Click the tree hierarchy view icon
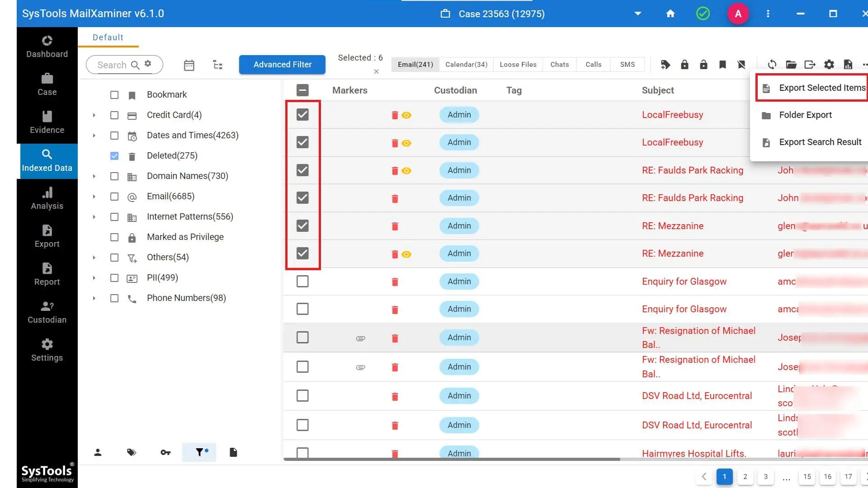Screen dimensions: 868x488 tap(217, 65)
